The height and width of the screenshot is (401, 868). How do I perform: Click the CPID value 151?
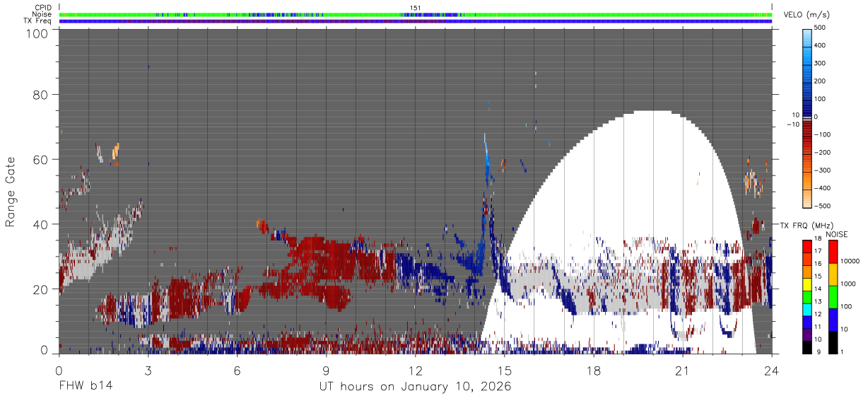coord(415,8)
